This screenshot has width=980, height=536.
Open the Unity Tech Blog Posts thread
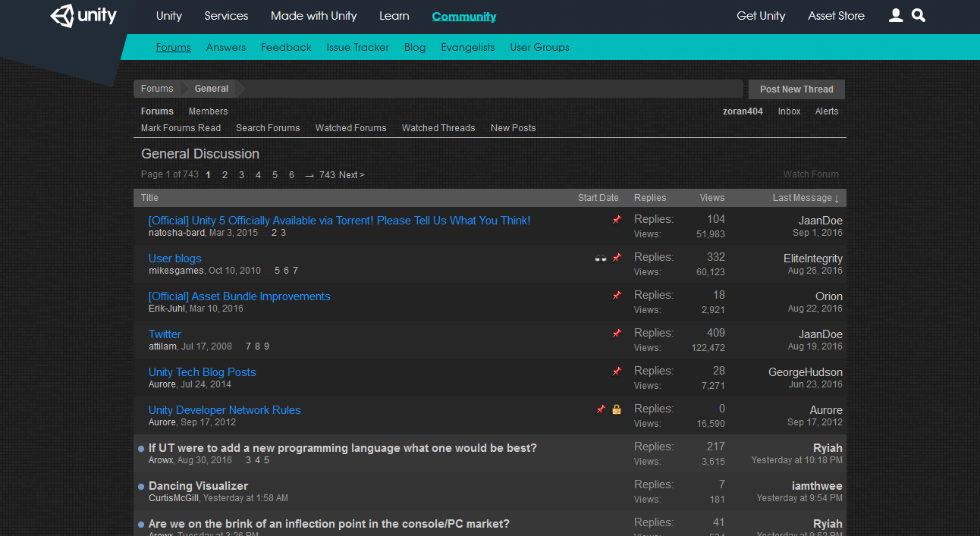pyautogui.click(x=202, y=372)
